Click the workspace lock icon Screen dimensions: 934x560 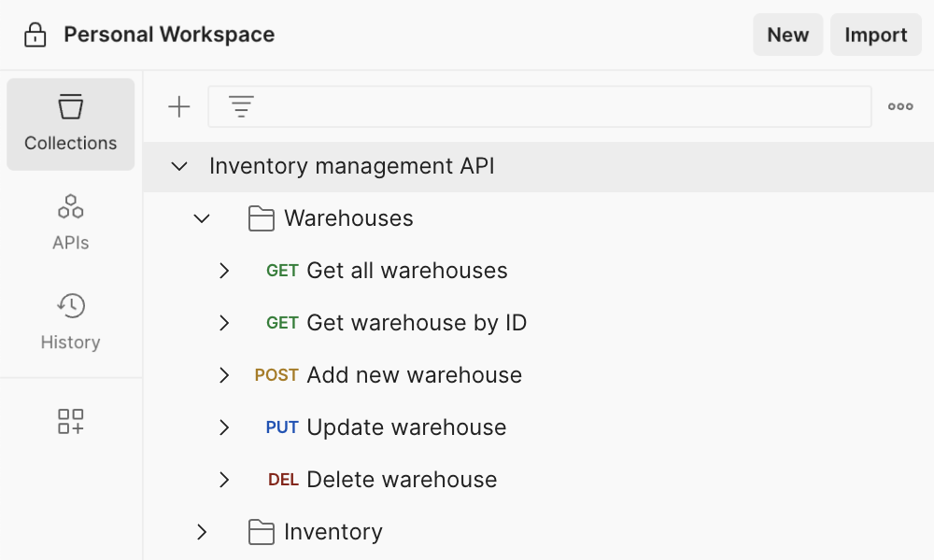click(35, 35)
